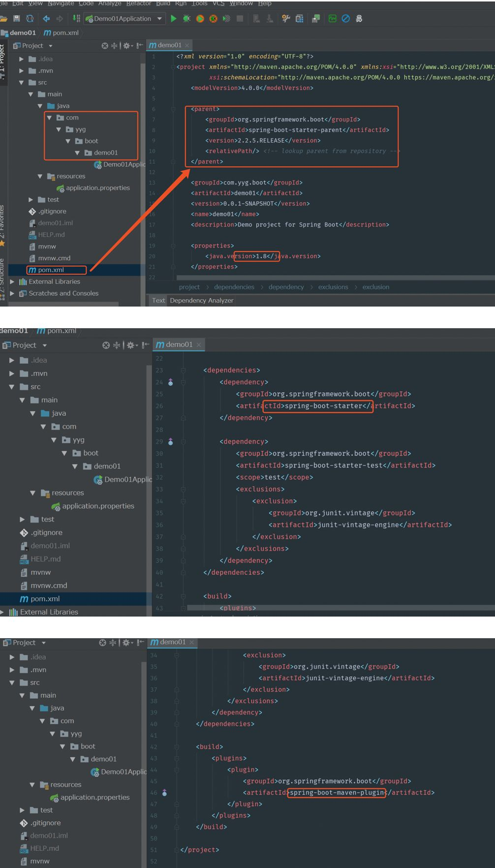Fold the build tag in bottom editor line 42
Image resolution: width=495 pixels, height=868 pixels.
pos(176,747)
